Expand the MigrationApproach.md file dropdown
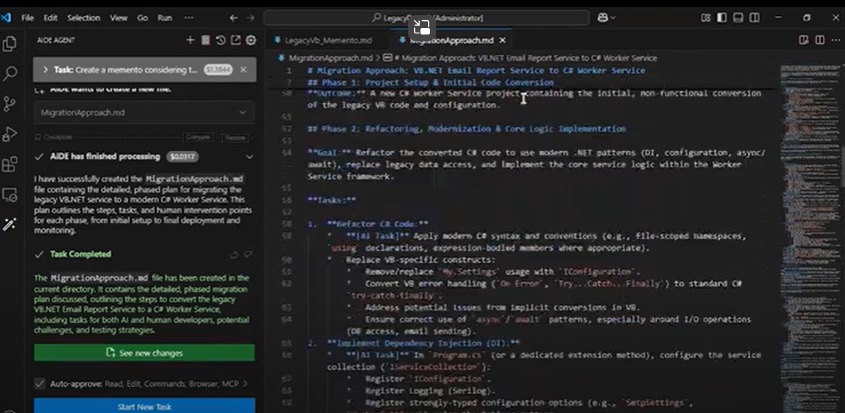845x413 pixels. click(x=244, y=113)
